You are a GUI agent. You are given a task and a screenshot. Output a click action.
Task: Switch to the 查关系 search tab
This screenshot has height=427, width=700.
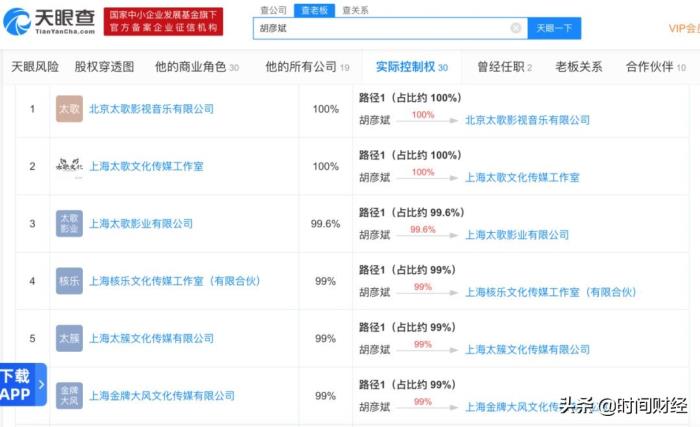(x=354, y=9)
